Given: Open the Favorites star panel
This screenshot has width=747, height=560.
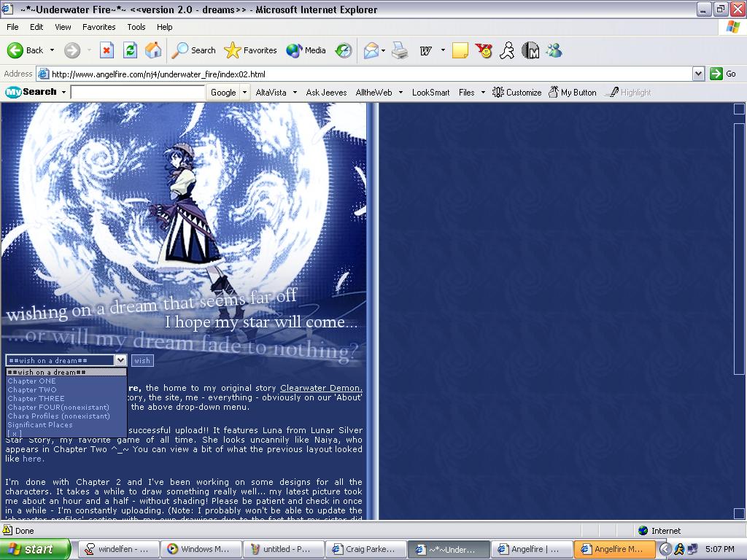Looking at the screenshot, I should tap(251, 50).
